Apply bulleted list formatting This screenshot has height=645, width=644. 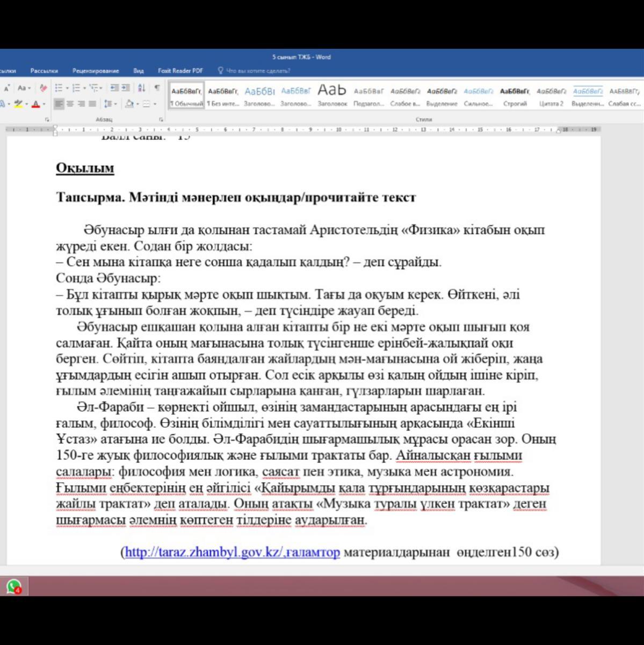pyautogui.click(x=59, y=88)
